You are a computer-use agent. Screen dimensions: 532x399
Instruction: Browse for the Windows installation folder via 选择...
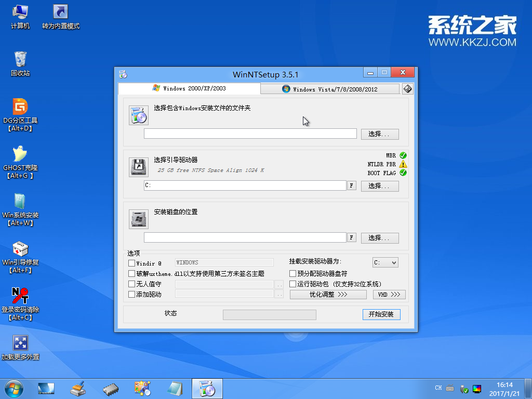tap(380, 134)
